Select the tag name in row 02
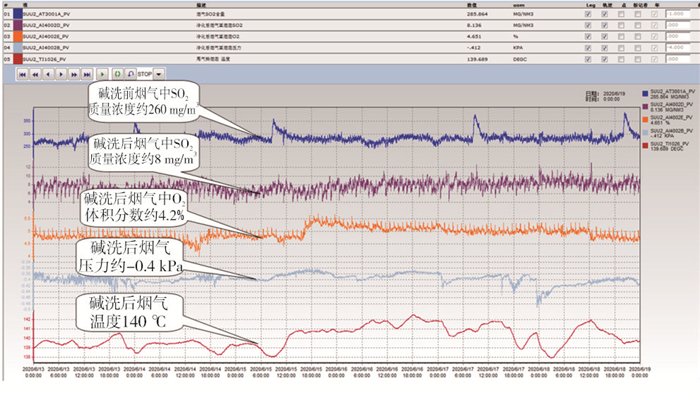700x393 pixels. pyautogui.click(x=46, y=25)
